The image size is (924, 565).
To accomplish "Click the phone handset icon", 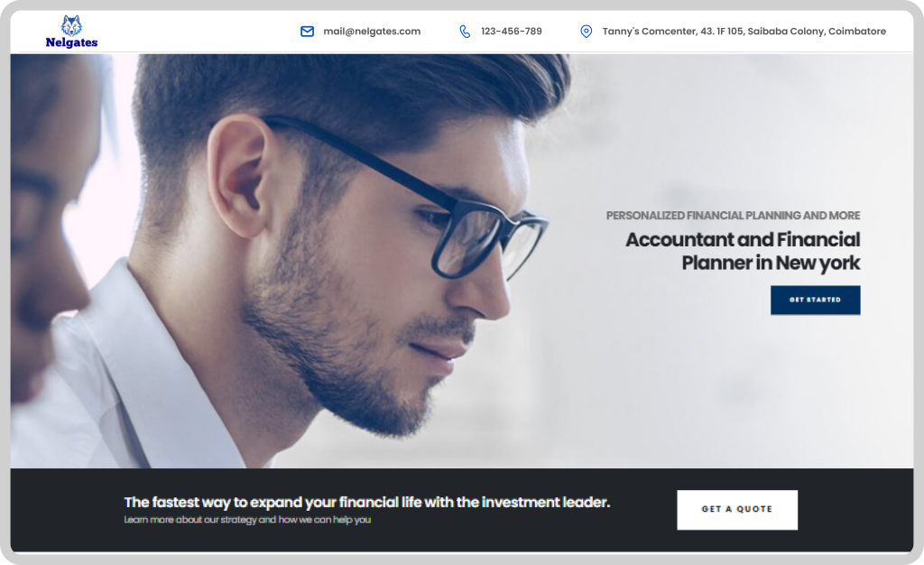I will (x=465, y=32).
